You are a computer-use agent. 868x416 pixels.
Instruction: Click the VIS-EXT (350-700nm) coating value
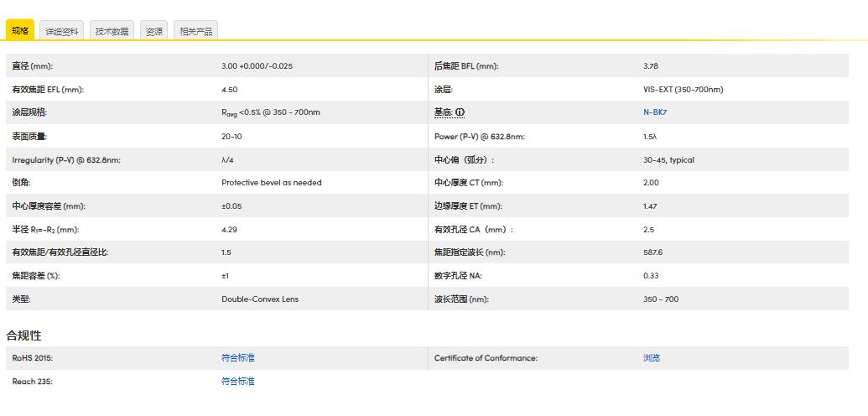pyautogui.click(x=683, y=90)
